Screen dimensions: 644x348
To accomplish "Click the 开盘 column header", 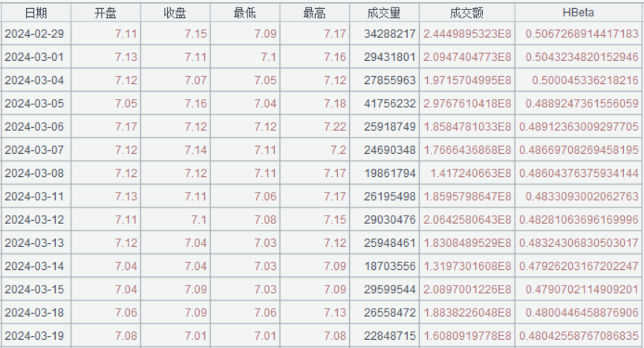I will (105, 13).
